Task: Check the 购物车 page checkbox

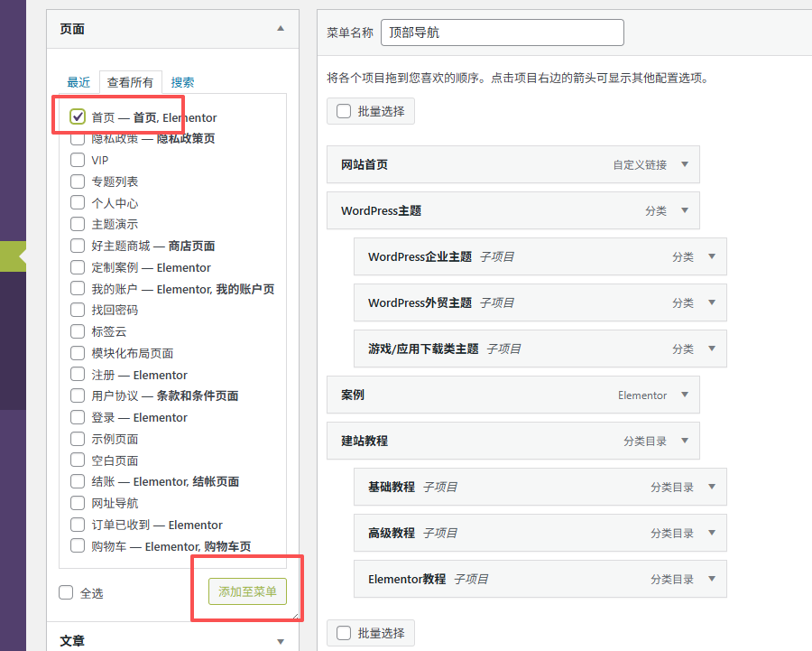Action: click(78, 545)
